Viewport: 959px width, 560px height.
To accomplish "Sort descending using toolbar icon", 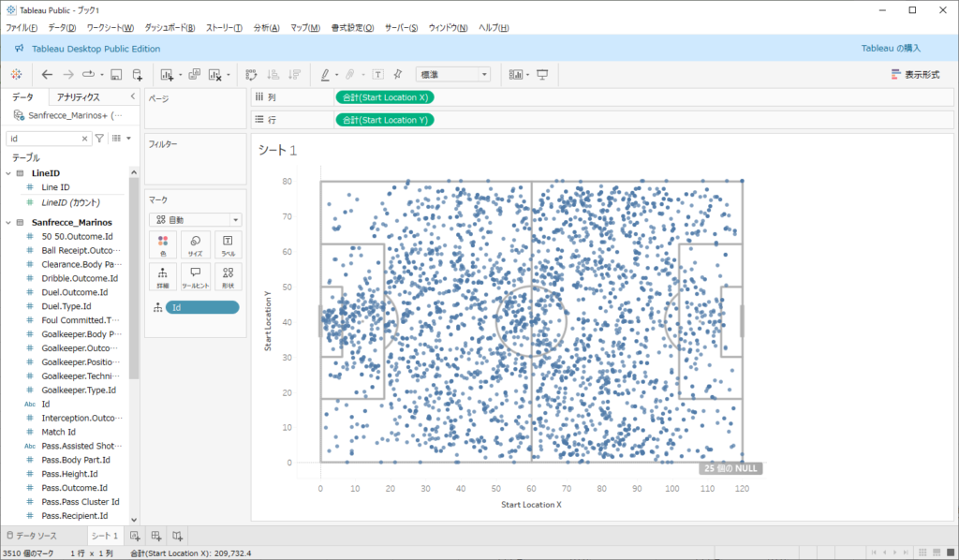I will [294, 75].
